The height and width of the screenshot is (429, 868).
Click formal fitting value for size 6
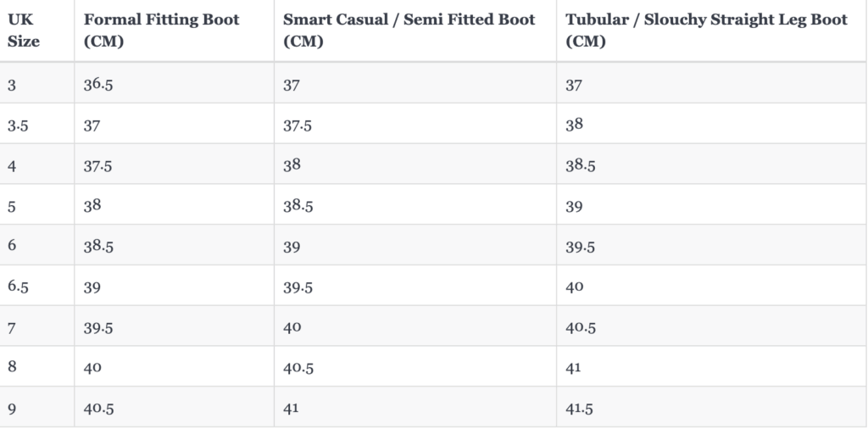(98, 247)
